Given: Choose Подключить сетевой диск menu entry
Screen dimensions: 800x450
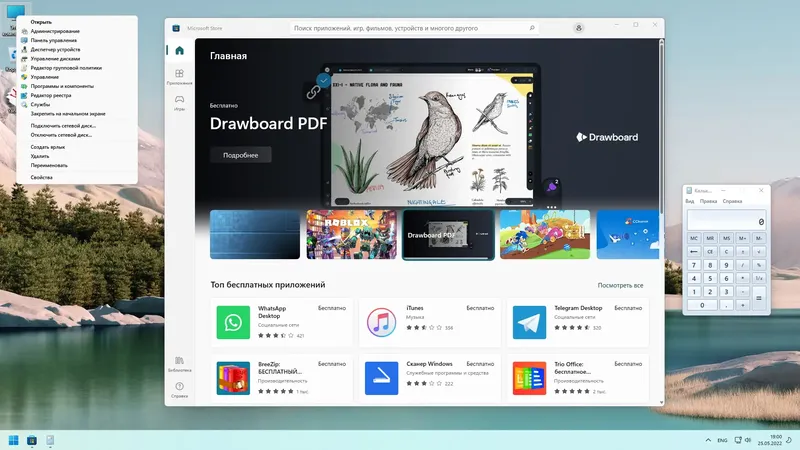Looking at the screenshot, I should 63,126.
